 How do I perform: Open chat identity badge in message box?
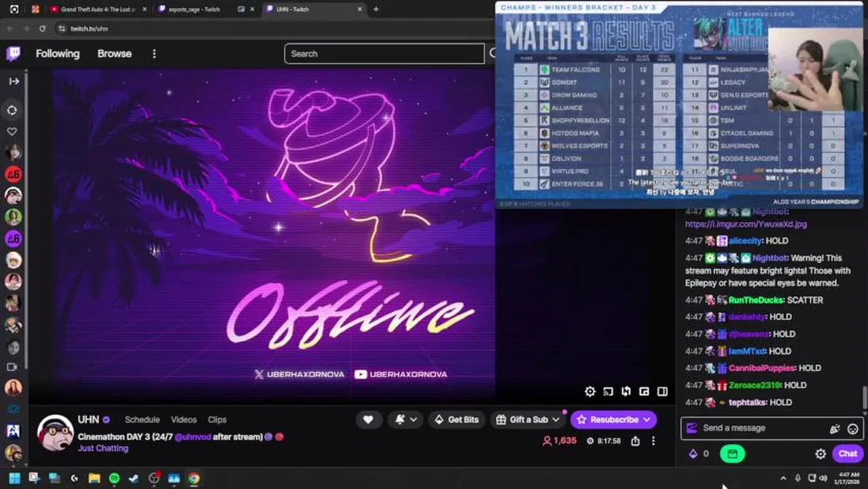[x=692, y=428]
